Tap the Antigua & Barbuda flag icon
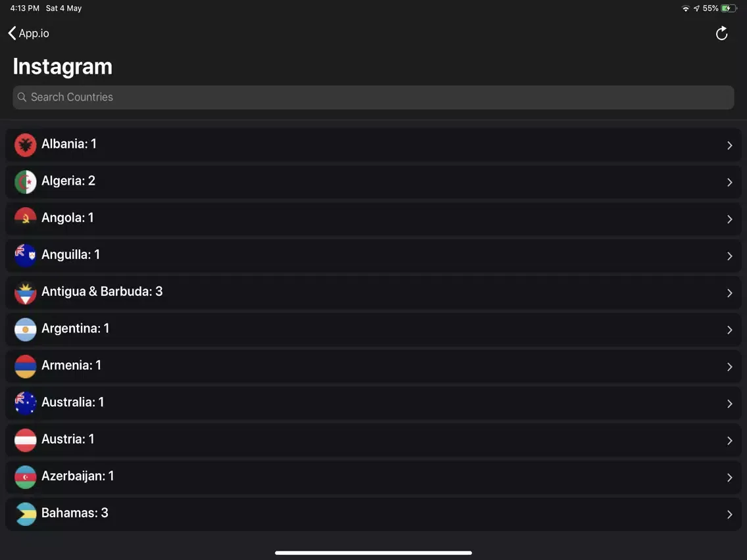 tap(26, 292)
